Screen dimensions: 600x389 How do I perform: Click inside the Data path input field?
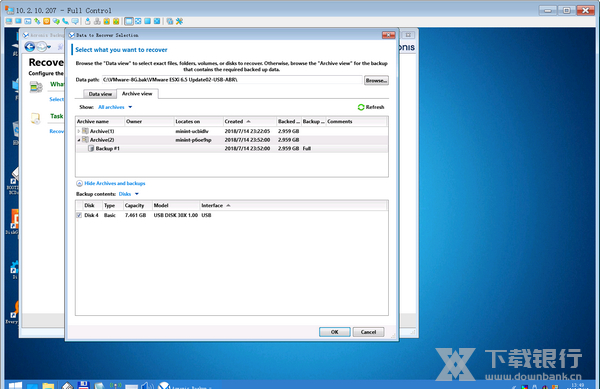231,80
